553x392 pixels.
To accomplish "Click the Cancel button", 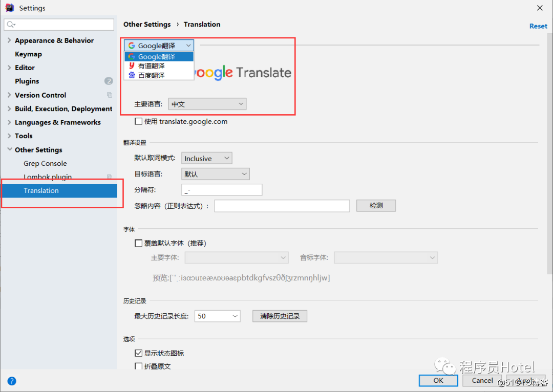I will pyautogui.click(x=482, y=380).
